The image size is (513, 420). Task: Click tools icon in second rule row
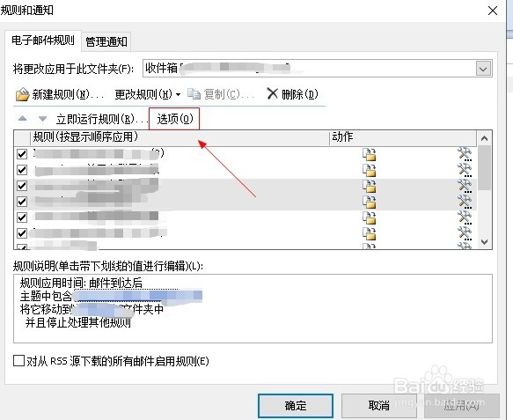coord(465,170)
